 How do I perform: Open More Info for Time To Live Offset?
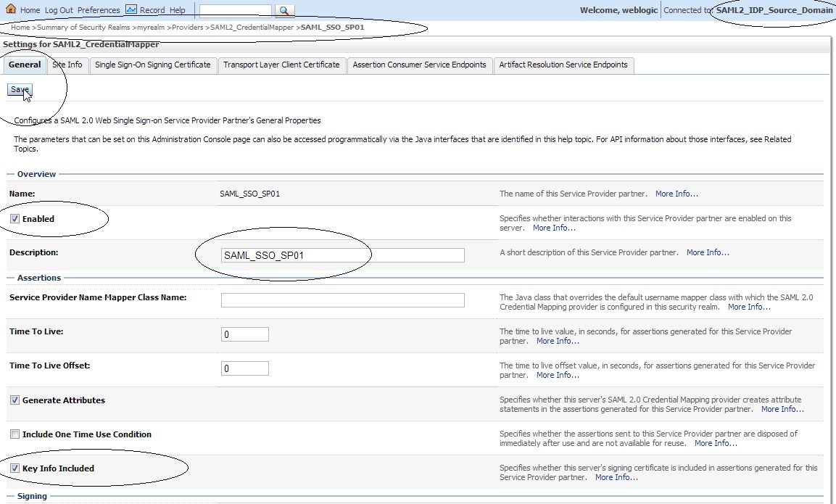558,375
